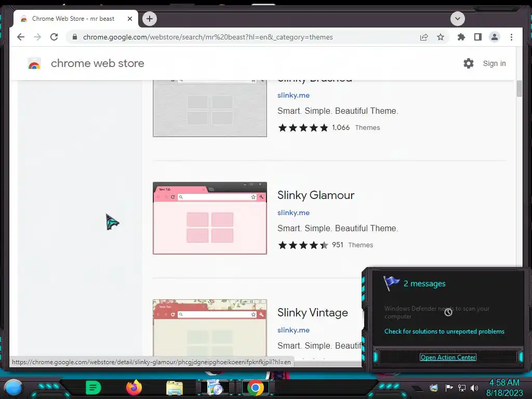Click Slinky Glamour star rating
This screenshot has width=532, height=399.
(x=303, y=245)
